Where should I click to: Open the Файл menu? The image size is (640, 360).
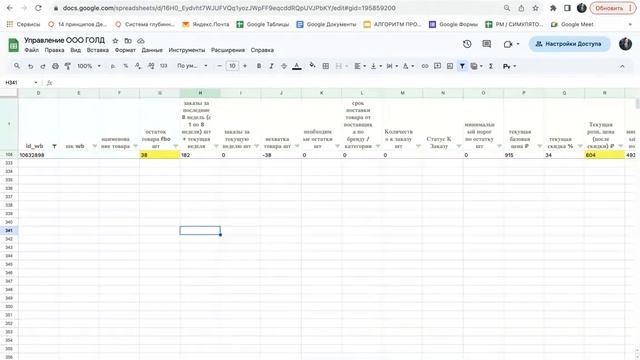tap(31, 50)
